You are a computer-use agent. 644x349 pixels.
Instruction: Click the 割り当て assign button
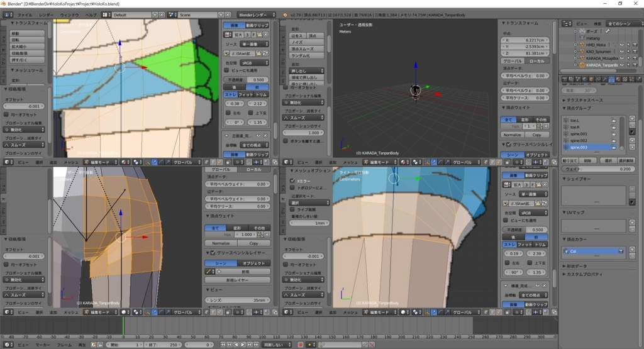(570, 160)
